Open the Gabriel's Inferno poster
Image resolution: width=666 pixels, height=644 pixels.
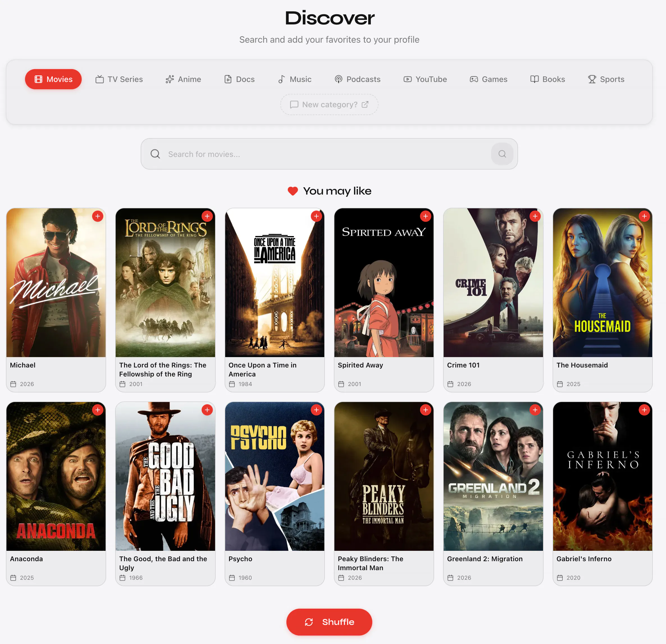603,476
